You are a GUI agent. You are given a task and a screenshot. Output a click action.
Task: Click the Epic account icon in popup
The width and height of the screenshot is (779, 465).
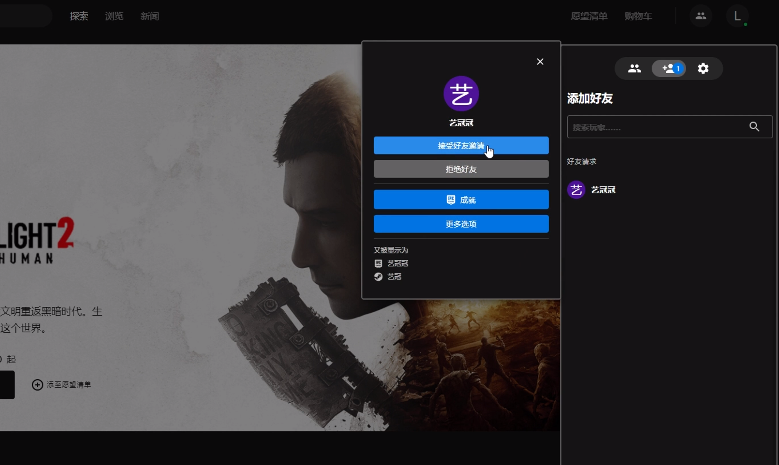click(x=379, y=263)
